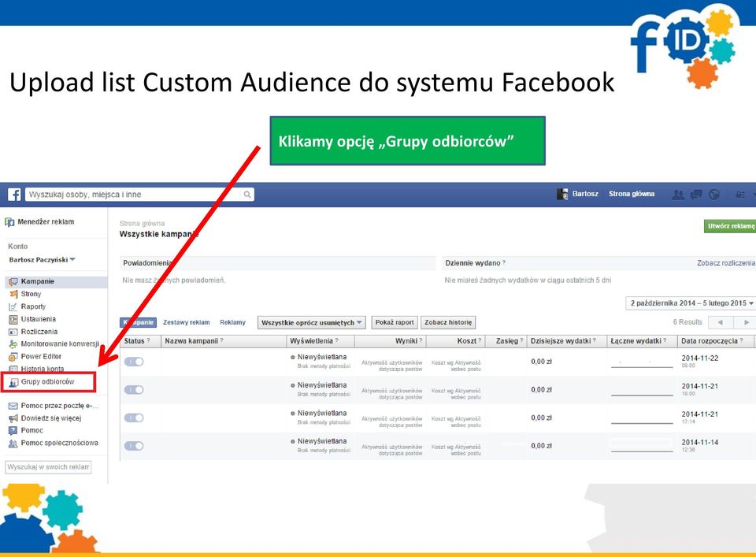Image resolution: width=756 pixels, height=557 pixels.
Task: Toggle status of campaign dated 2014-11-21 17:14
Action: (x=134, y=418)
